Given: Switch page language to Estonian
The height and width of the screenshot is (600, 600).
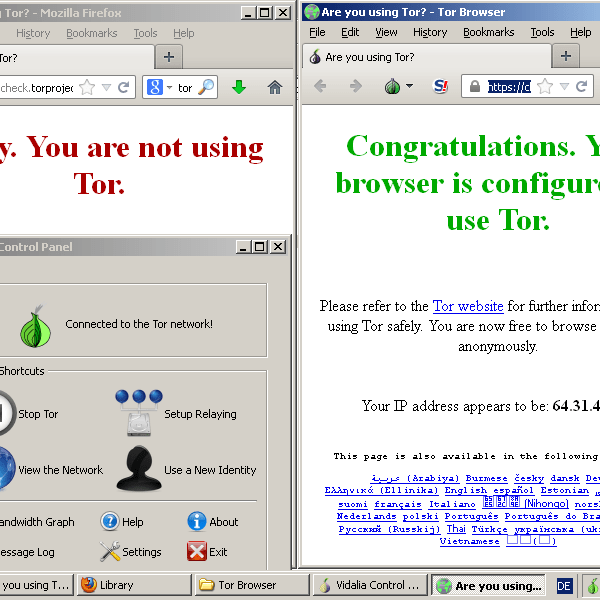Looking at the screenshot, I should click(564, 490).
